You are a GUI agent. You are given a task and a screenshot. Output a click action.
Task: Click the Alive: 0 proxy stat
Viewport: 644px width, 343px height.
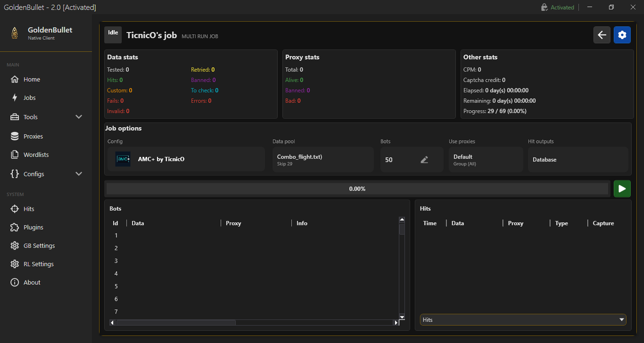[x=294, y=80]
